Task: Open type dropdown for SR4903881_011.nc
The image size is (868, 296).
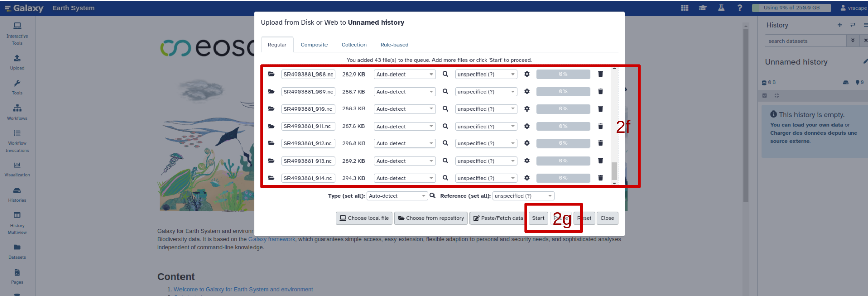Action: 405,126
